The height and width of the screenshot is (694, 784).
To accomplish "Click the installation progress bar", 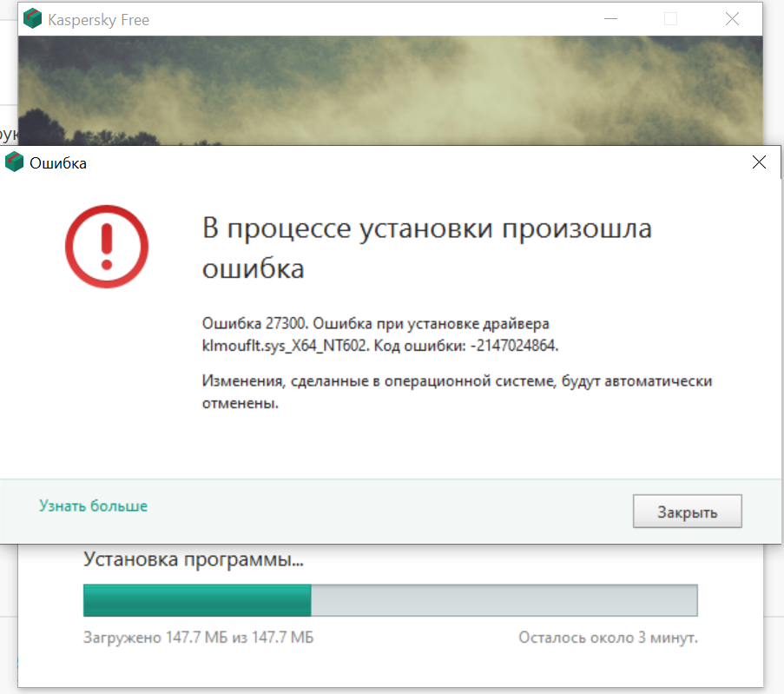I will (390, 600).
